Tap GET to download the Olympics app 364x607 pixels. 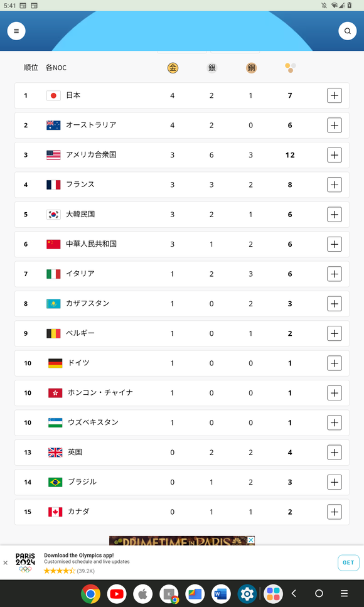pos(348,563)
